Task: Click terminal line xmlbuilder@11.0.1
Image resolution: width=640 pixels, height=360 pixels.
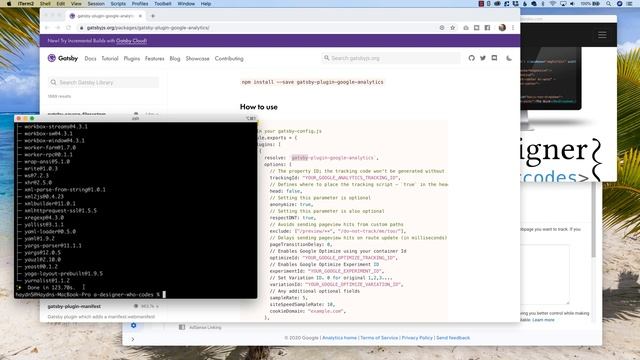Action: coord(49,203)
